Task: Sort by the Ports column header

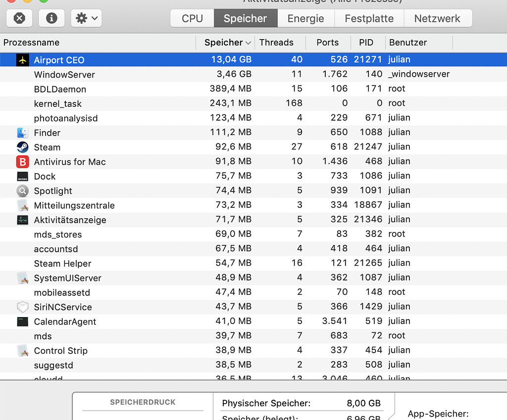Action: click(x=328, y=43)
